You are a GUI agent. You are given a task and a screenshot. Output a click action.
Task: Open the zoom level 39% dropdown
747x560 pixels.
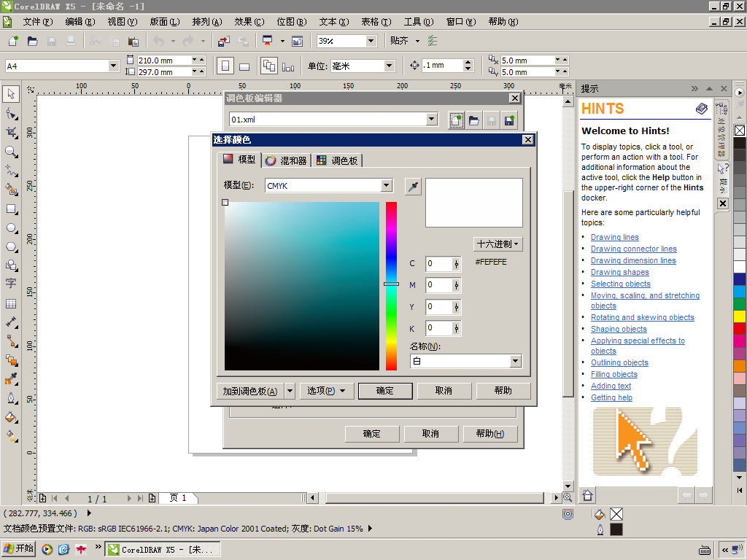371,41
